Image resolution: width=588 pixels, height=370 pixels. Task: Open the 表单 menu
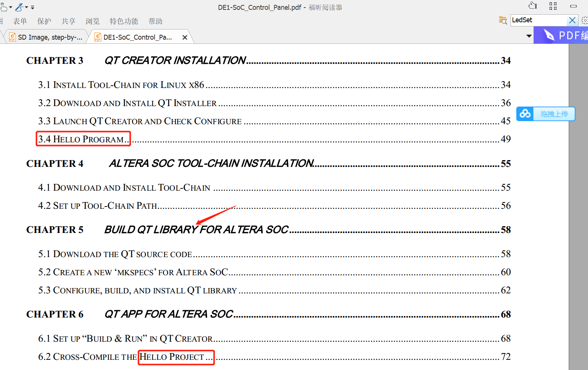click(20, 21)
